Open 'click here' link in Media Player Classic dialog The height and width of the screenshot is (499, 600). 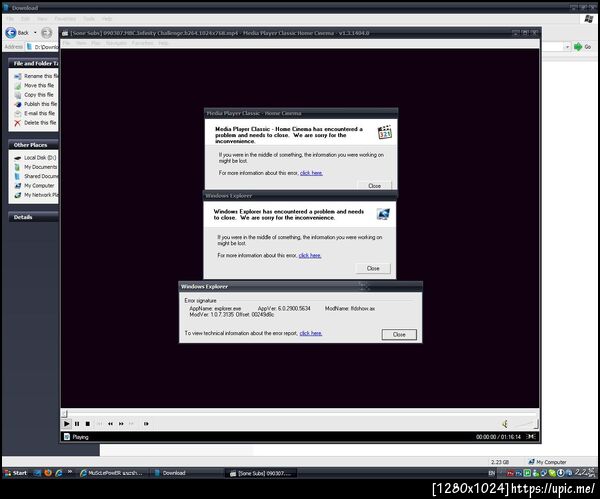311,173
